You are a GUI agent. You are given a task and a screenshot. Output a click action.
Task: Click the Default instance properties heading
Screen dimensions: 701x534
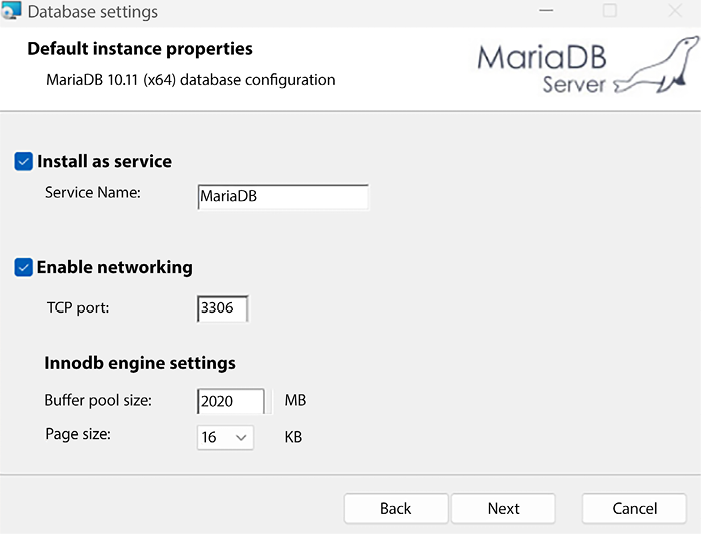(x=140, y=49)
